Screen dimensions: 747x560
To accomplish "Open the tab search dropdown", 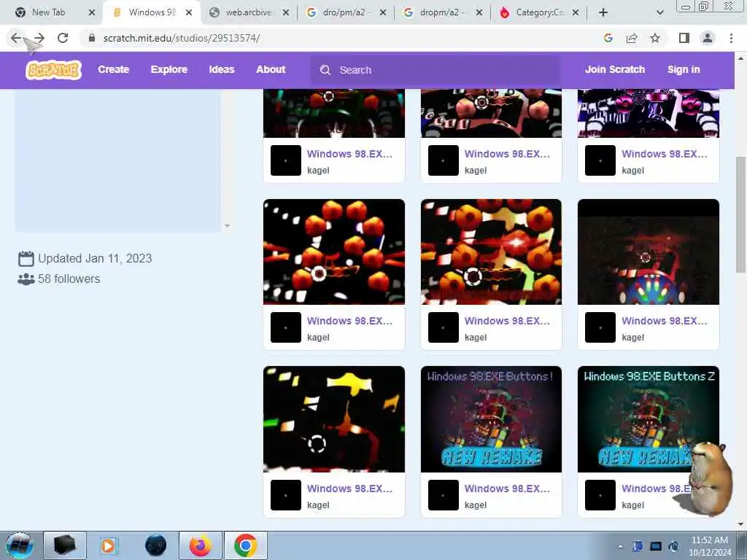I will [659, 12].
